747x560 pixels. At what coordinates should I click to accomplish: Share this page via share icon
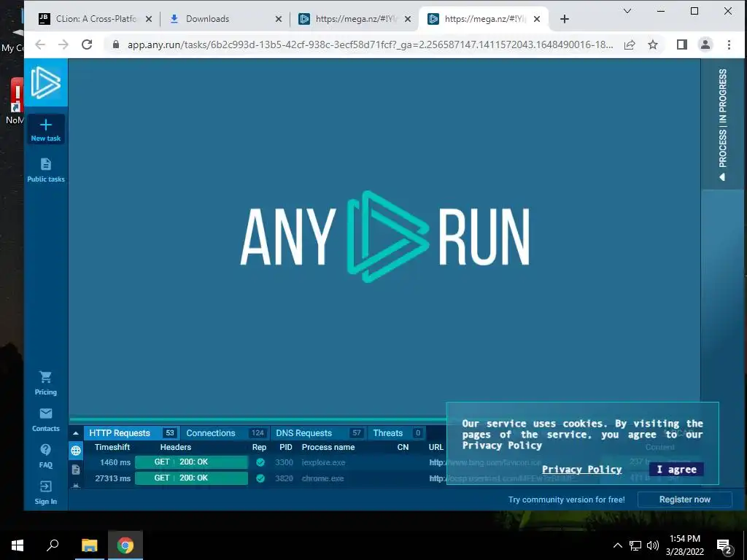(630, 44)
